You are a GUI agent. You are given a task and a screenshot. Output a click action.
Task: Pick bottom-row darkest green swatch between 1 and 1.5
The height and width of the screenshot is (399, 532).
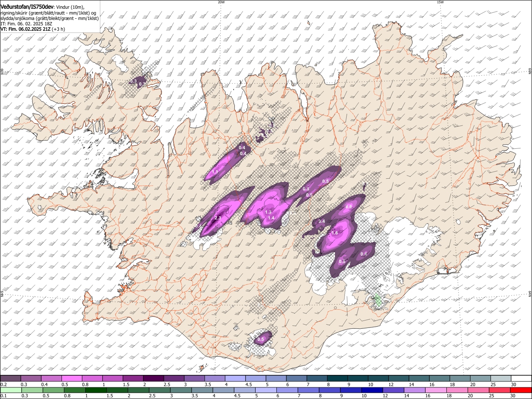tap(96, 390)
